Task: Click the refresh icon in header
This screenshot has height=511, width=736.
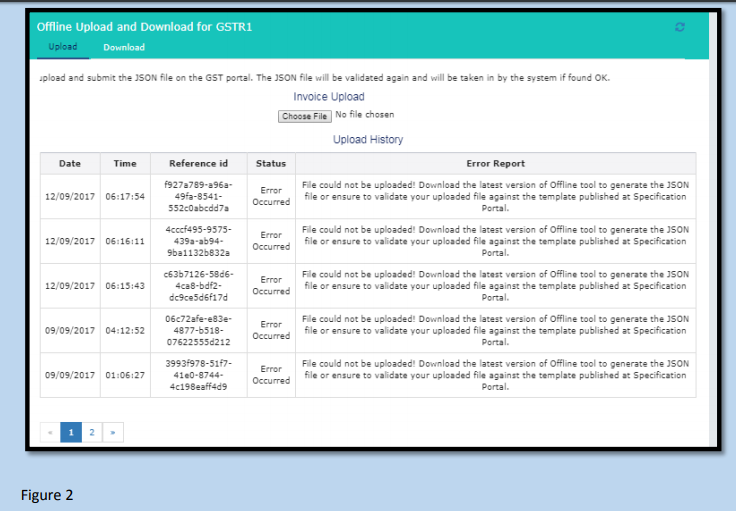Action: (681, 28)
